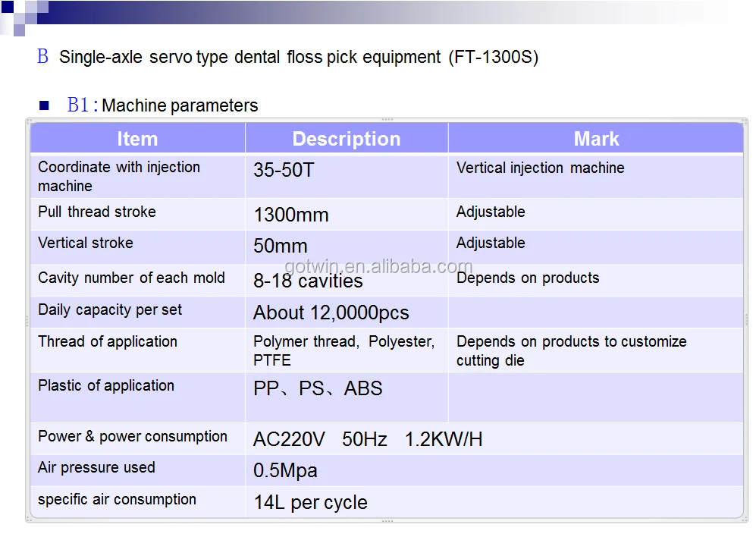Select the blue square bullet before B1
The width and height of the screenshot is (756, 534).
pyautogui.click(x=44, y=106)
